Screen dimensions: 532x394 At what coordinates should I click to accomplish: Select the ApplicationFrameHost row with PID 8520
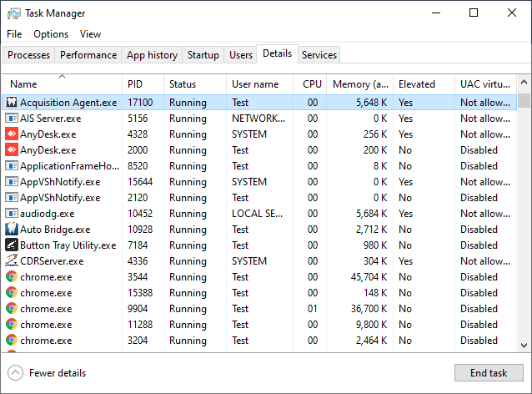[250, 166]
